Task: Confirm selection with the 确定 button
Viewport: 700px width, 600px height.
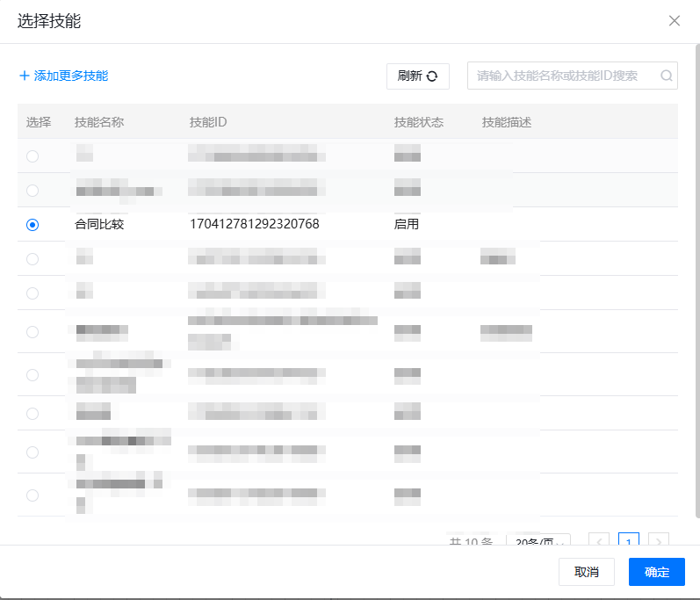Action: pos(656,572)
